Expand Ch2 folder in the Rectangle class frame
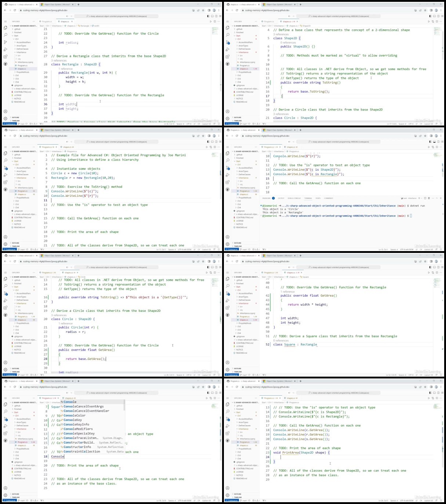The image size is (446, 504). click(17, 76)
